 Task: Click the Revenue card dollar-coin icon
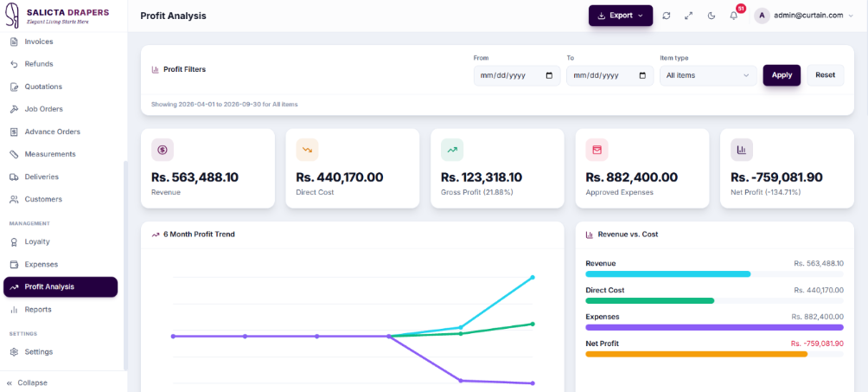pos(163,150)
